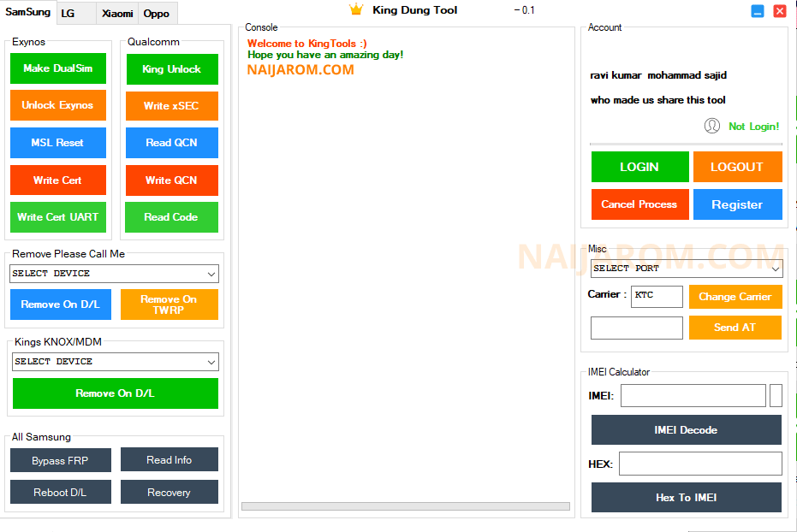797x532 pixels.
Task: Click green Remove On D/L under KNOX/MDM
Action: coord(116,393)
